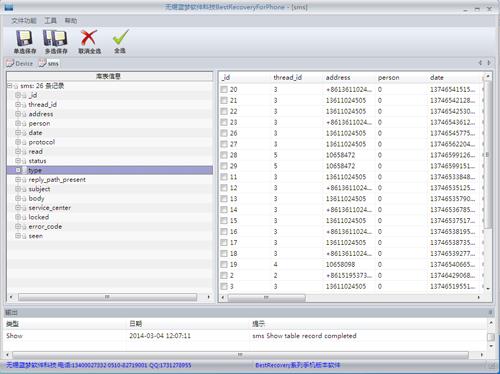Image resolution: width=500 pixels, height=374 pixels.
Task: Check the box for record _id 20
Action: 224,89
